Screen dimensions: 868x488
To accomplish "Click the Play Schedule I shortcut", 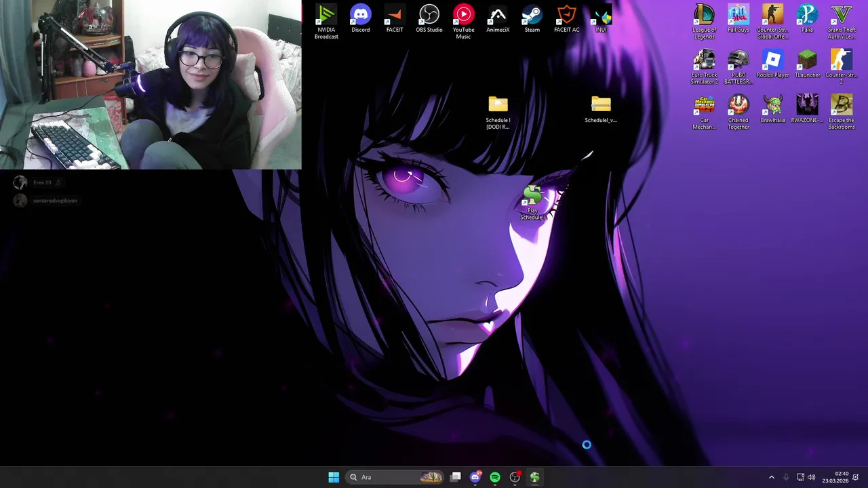I will [x=532, y=203].
